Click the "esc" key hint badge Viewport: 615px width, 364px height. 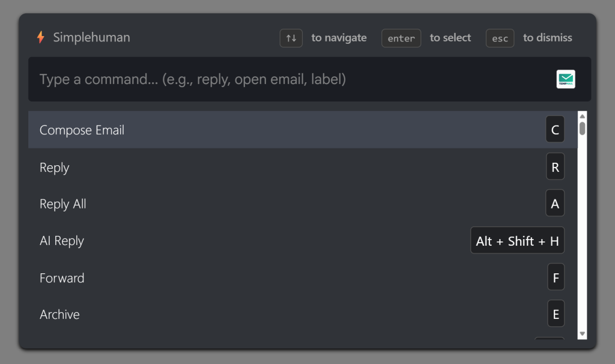click(x=500, y=37)
